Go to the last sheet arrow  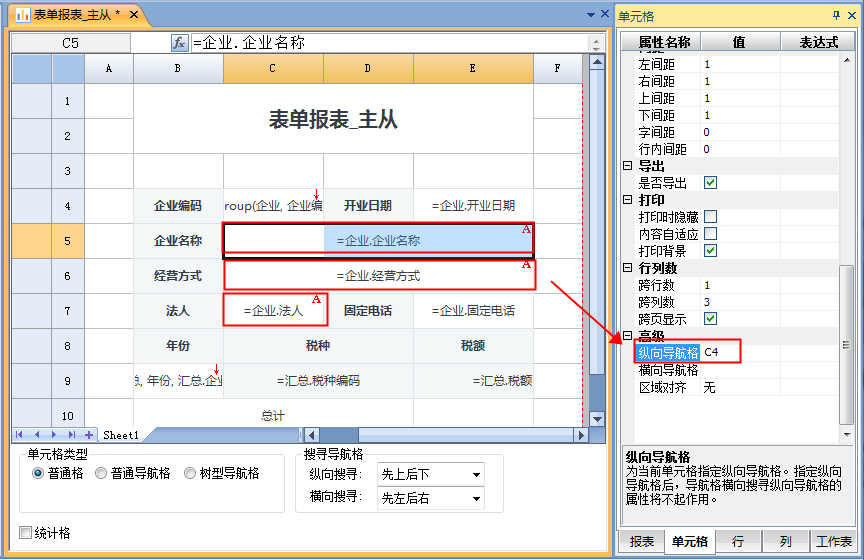click(x=72, y=435)
